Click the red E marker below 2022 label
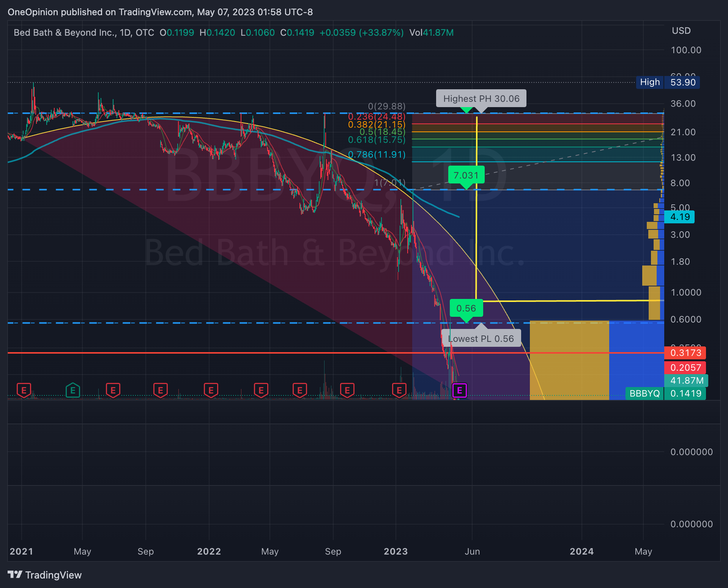The width and height of the screenshot is (728, 588). 211,390
